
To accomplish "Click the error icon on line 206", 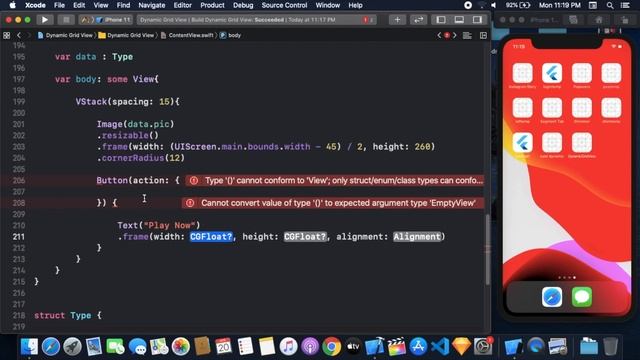I will click(193, 180).
